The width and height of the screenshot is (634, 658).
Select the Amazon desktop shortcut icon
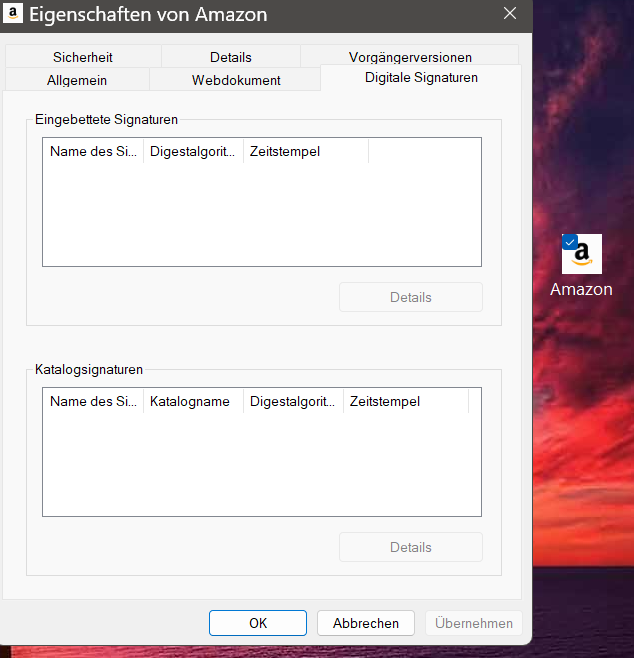pos(582,254)
